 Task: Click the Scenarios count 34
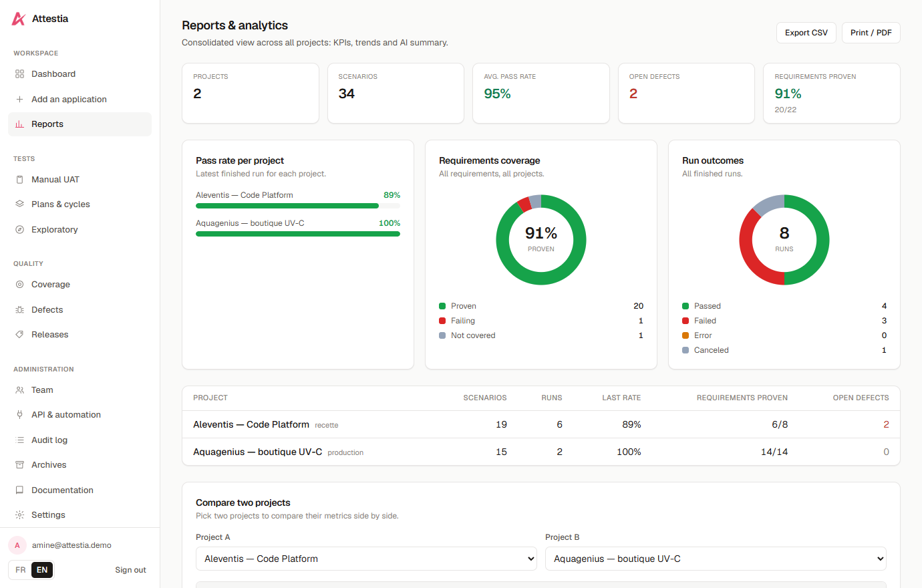(347, 94)
